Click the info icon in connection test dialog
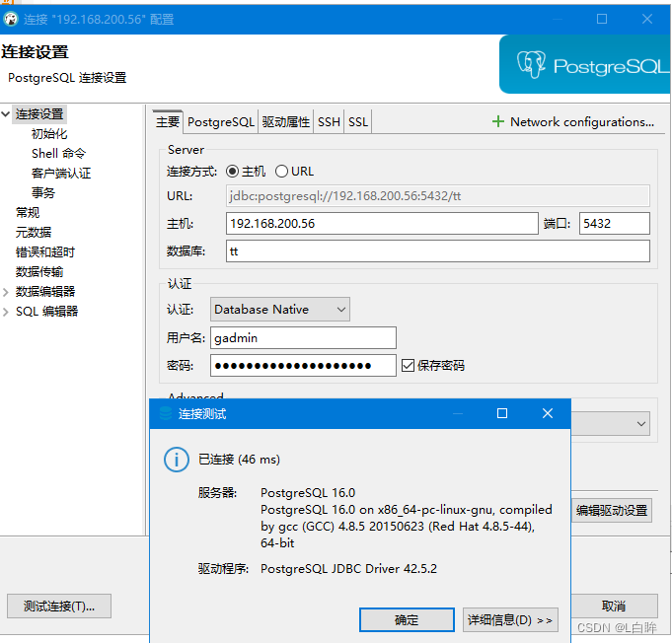672x643 pixels. click(177, 460)
